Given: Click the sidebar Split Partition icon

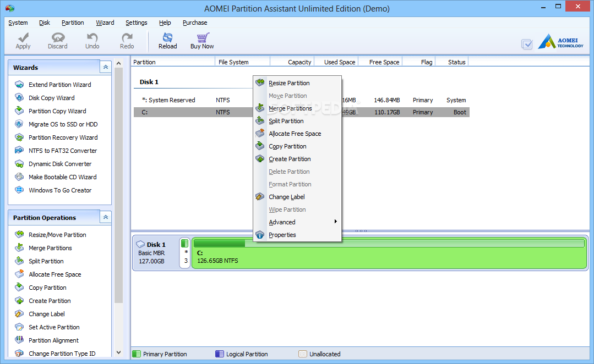Looking at the screenshot, I should (x=19, y=261).
